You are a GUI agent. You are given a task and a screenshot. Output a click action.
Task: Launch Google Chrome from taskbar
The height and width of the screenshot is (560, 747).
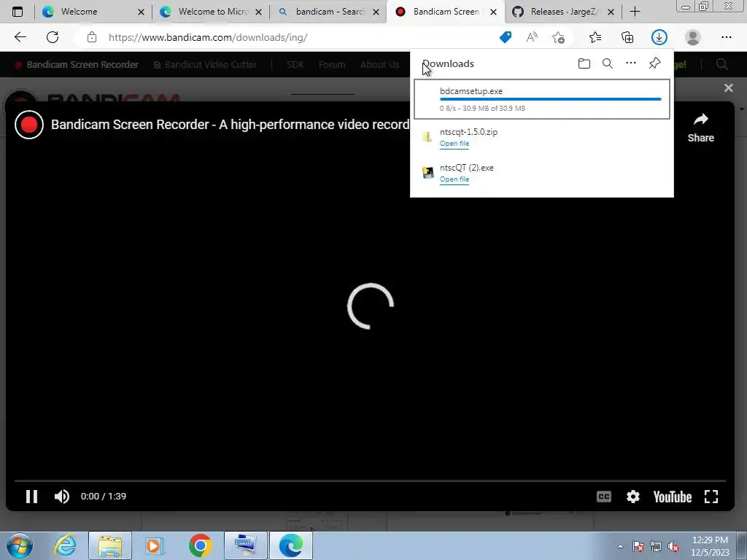click(x=200, y=545)
